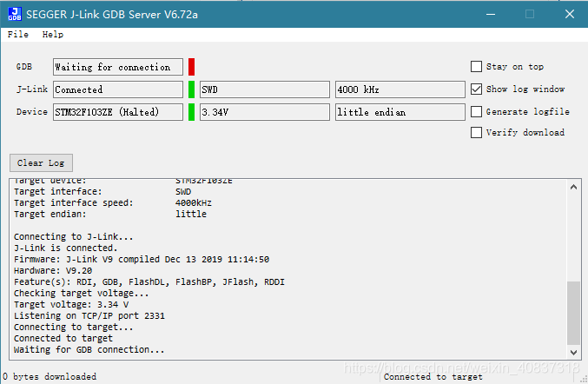
Task: Click the SWD interface field
Action: [265, 89]
